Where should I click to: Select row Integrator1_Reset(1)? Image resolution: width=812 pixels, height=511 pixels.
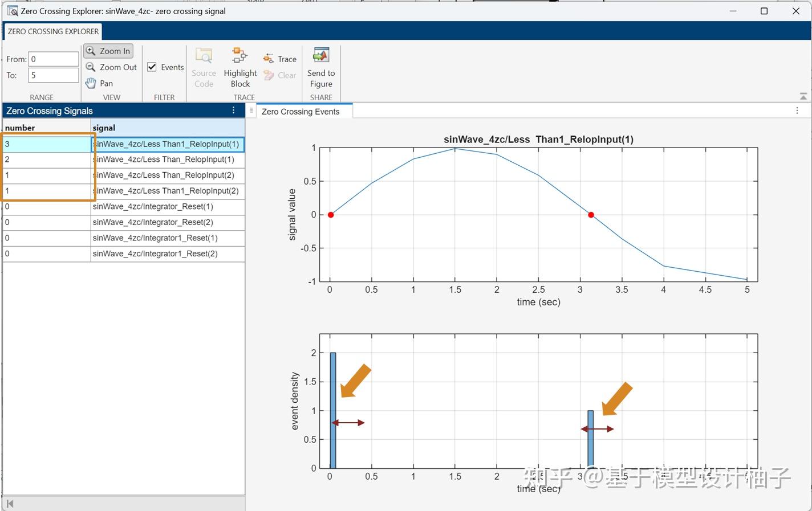(124, 238)
